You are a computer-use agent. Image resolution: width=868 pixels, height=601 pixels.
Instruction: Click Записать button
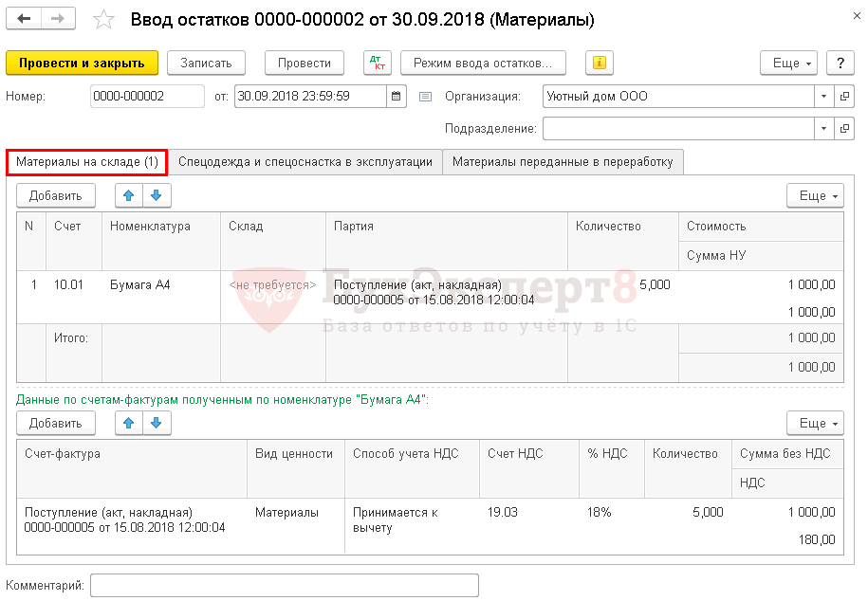[x=206, y=63]
